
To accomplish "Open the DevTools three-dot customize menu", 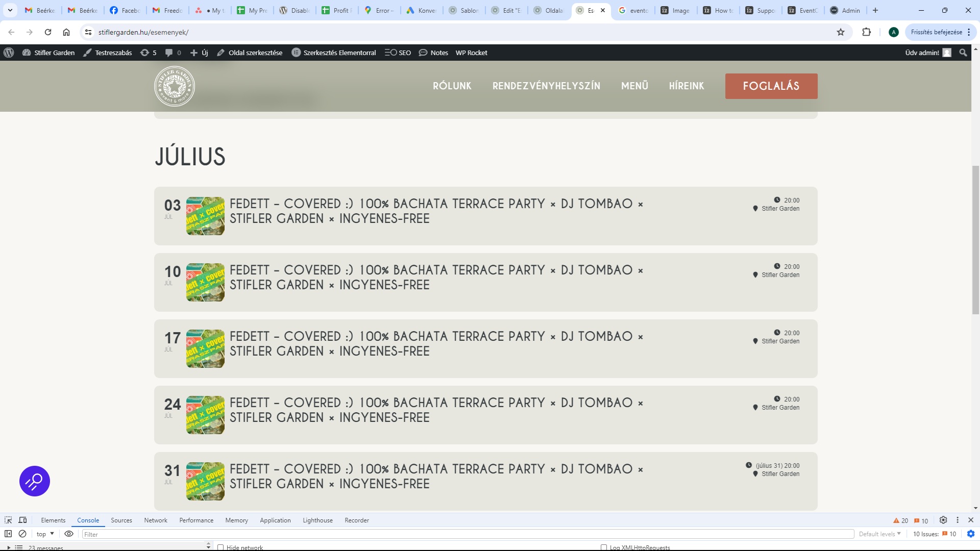I will 958,520.
